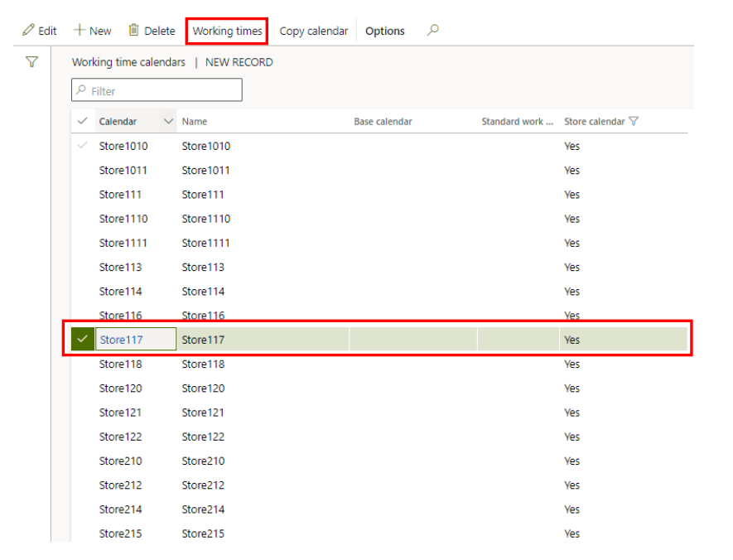Uncheck the selected Store117 row checkbox

[x=82, y=340]
